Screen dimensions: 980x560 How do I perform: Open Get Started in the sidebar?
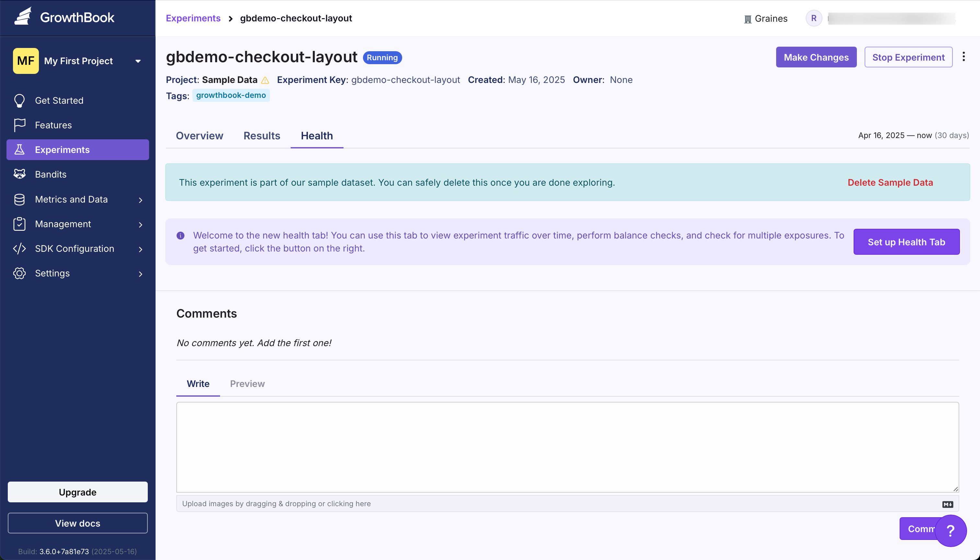point(78,100)
